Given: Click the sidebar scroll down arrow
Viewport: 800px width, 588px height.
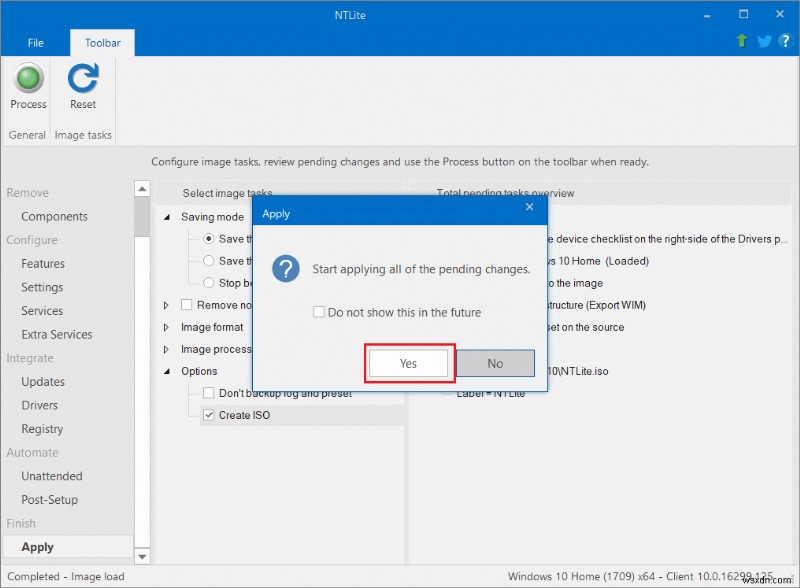Looking at the screenshot, I should click(142, 556).
